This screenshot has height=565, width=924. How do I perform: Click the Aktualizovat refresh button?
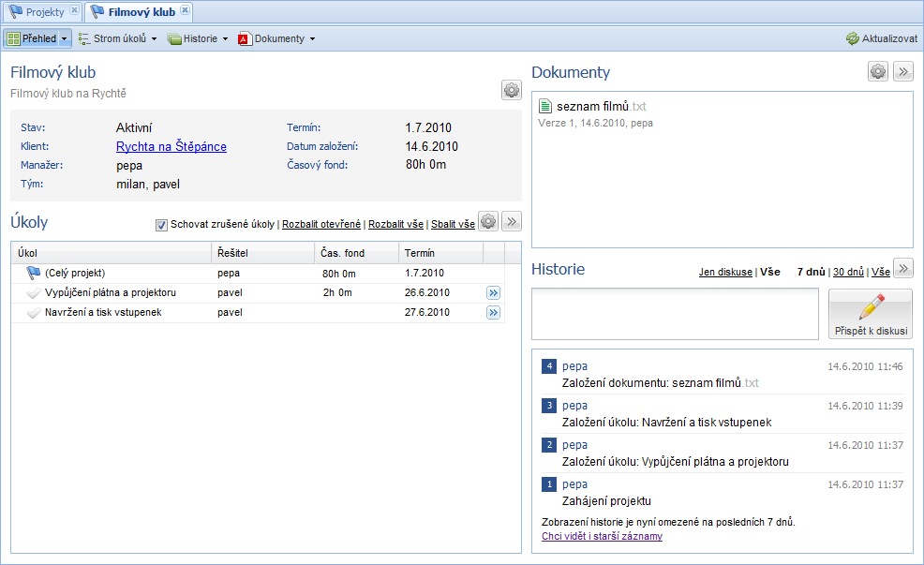pyautogui.click(x=881, y=38)
